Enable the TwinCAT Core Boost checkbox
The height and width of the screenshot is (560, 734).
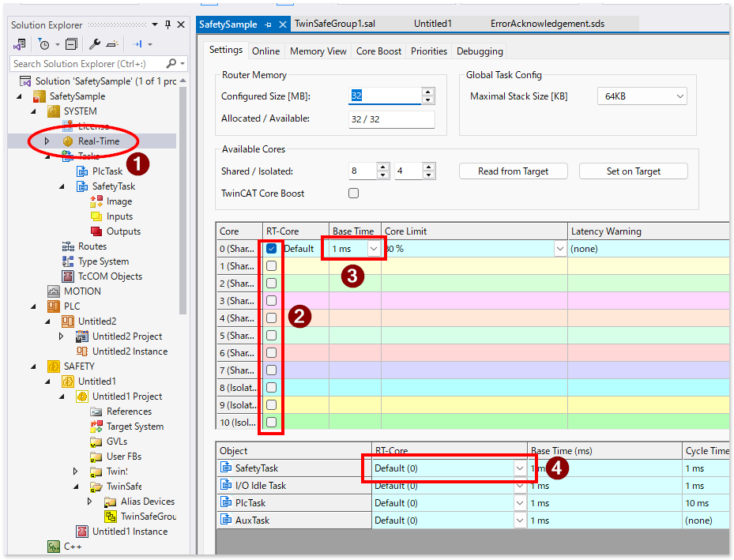click(354, 194)
